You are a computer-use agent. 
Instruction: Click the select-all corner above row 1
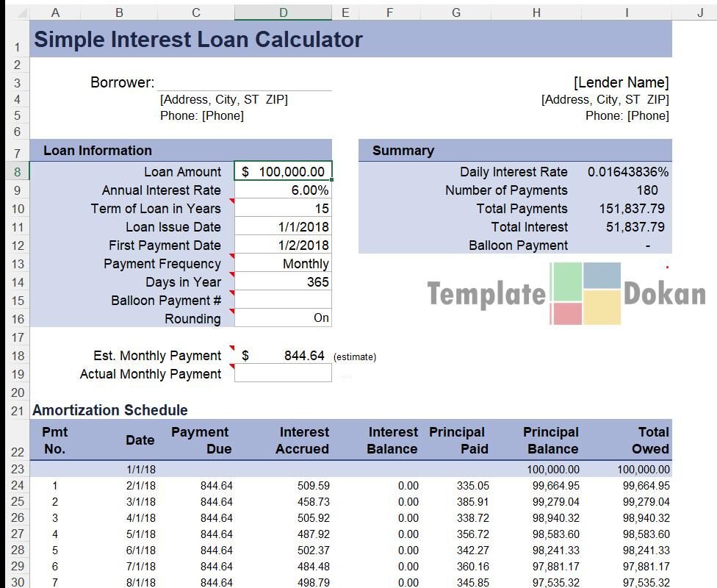click(x=15, y=12)
